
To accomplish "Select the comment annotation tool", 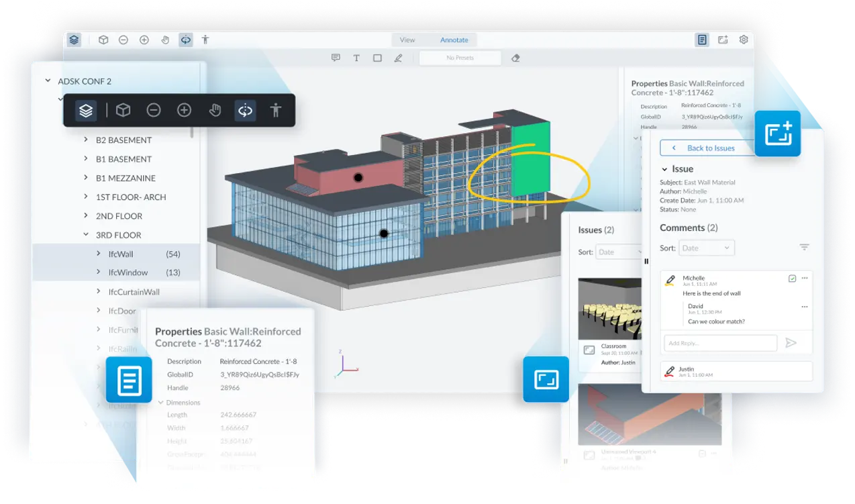I will pyautogui.click(x=336, y=58).
